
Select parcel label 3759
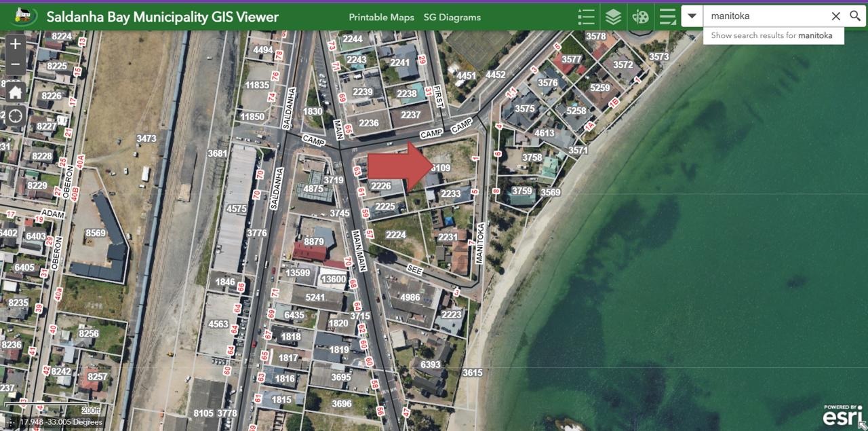click(x=521, y=191)
